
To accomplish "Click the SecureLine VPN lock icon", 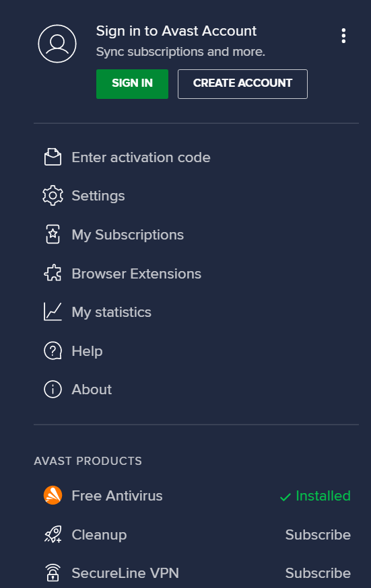I will (x=53, y=573).
